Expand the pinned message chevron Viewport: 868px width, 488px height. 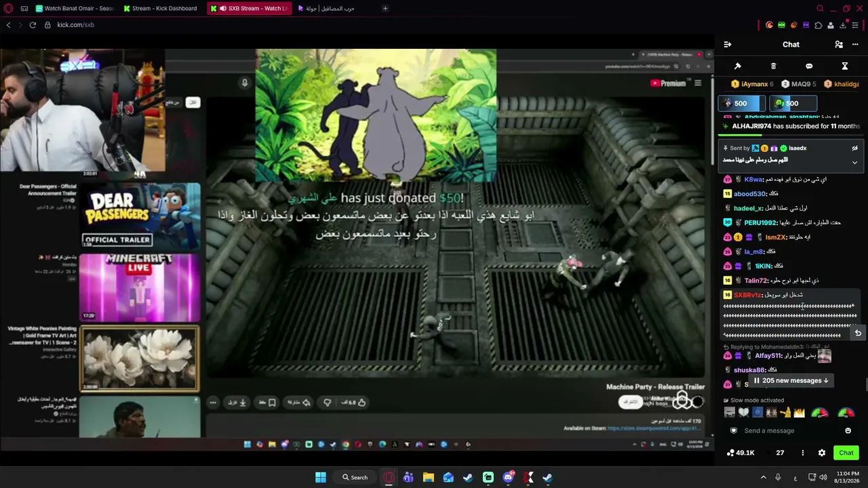tap(854, 163)
